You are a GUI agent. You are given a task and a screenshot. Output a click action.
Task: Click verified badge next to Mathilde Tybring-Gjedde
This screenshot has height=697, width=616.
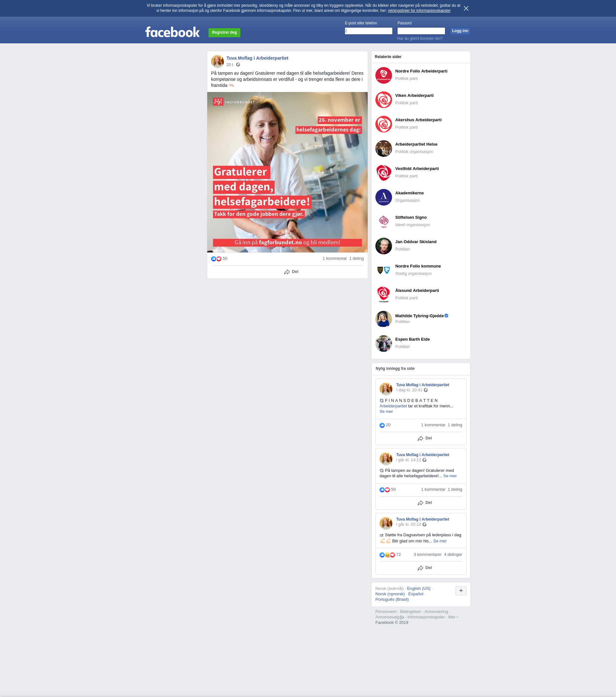coord(446,316)
